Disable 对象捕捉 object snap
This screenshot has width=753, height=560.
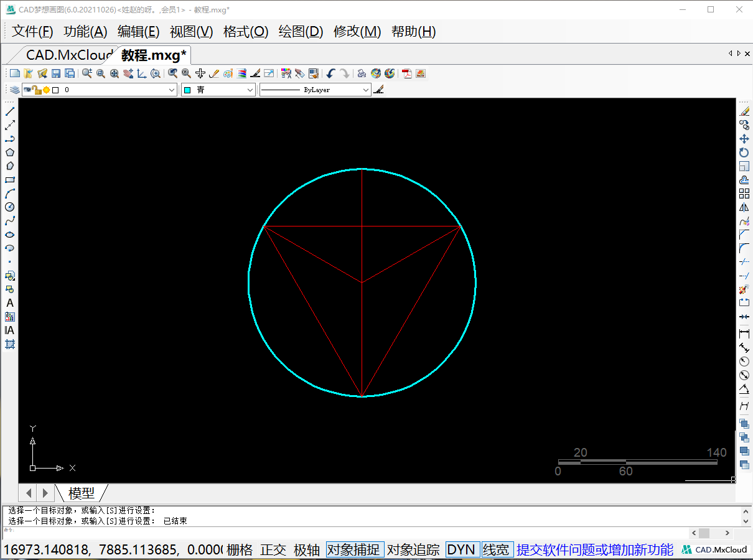pyautogui.click(x=353, y=550)
